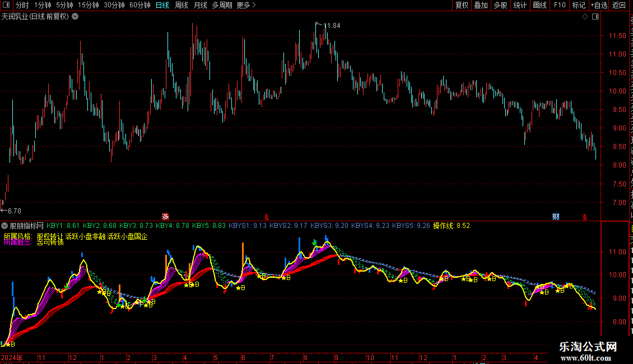Click the KBY4: 8.78 value

click(173, 226)
